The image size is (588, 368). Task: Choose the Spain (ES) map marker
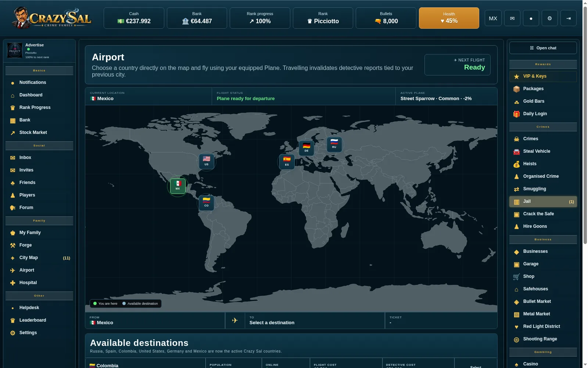click(x=287, y=162)
